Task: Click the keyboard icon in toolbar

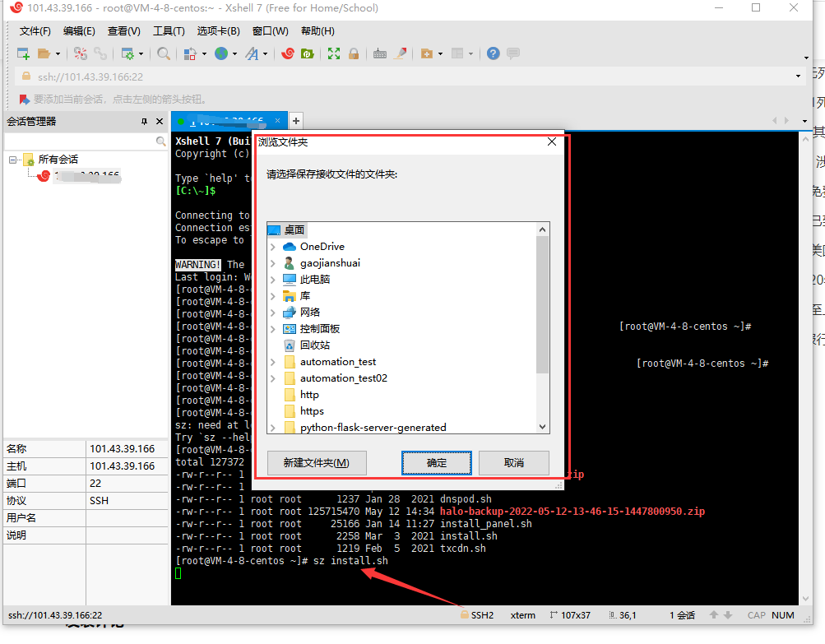Action: [380, 53]
